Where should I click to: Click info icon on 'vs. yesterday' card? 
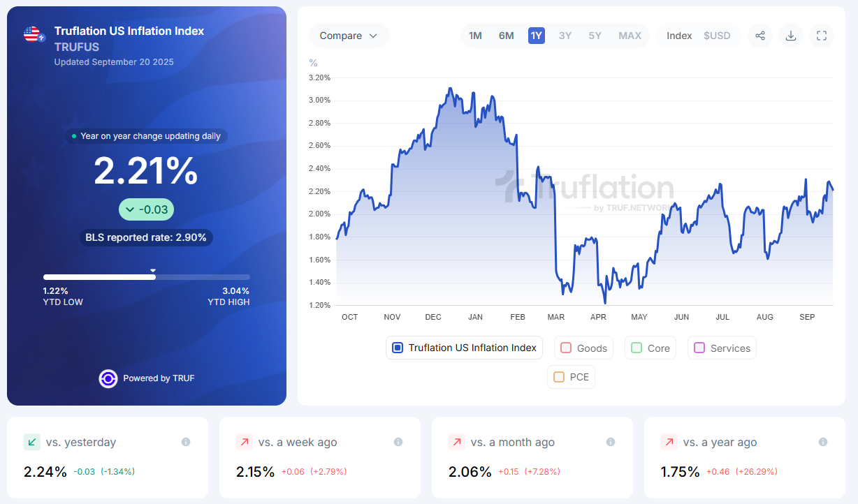coord(186,442)
